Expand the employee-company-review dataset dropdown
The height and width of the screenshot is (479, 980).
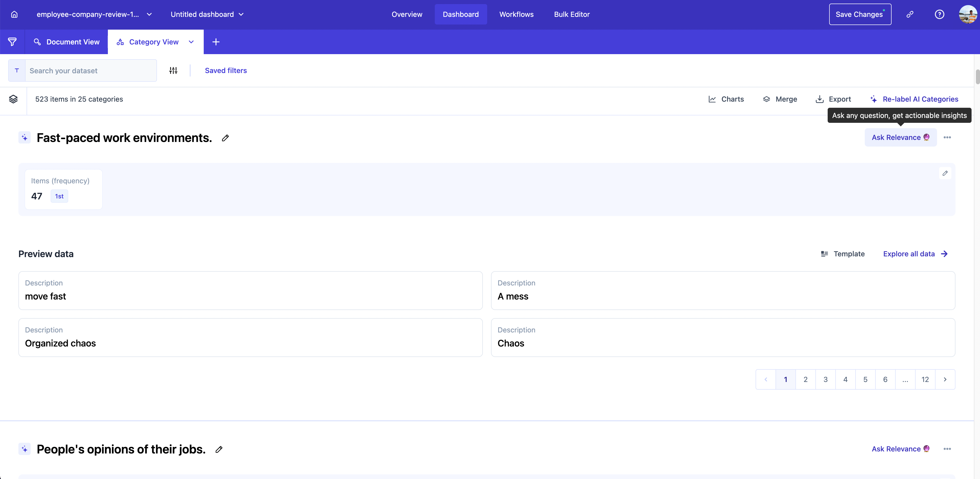[x=149, y=15]
